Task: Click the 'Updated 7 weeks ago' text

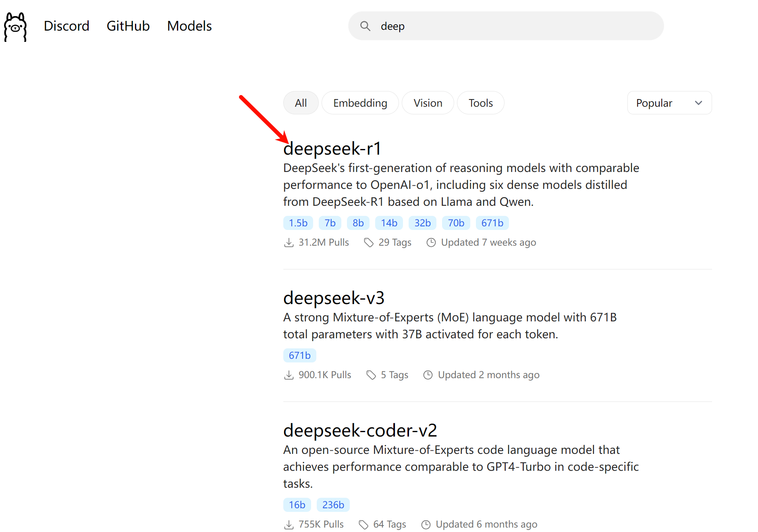Action: click(x=488, y=242)
